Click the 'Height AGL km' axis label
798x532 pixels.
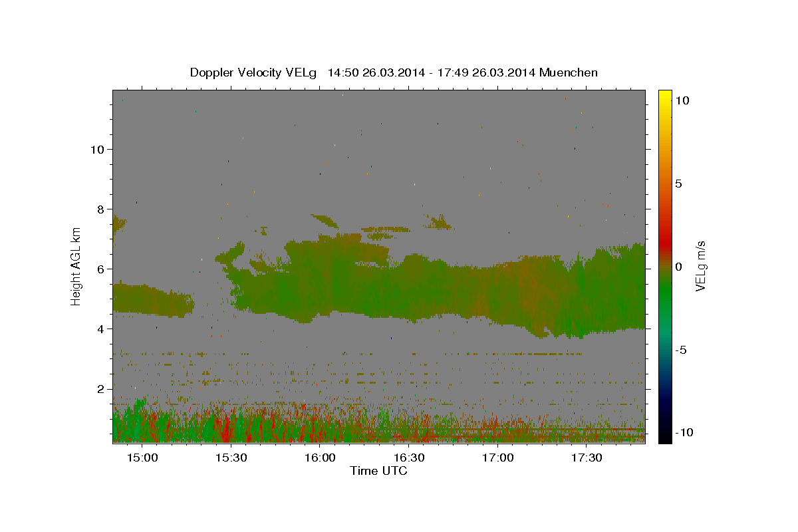click(x=76, y=266)
